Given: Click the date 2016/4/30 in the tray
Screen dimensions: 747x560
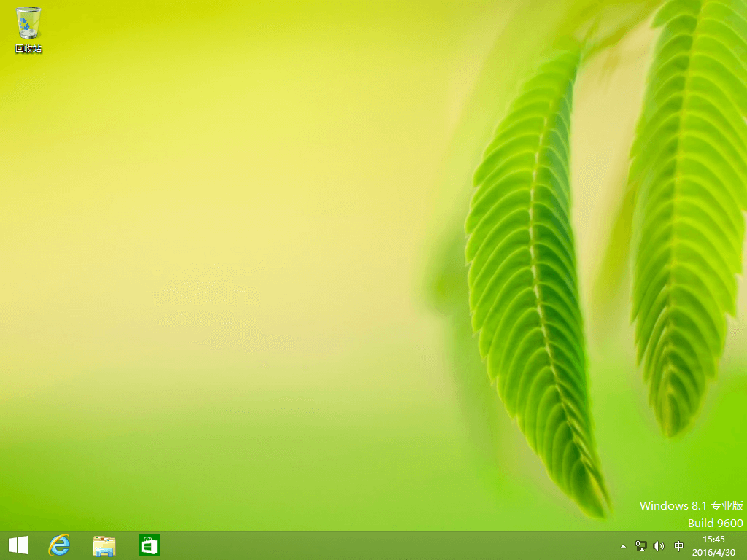Looking at the screenshot, I should tap(713, 553).
